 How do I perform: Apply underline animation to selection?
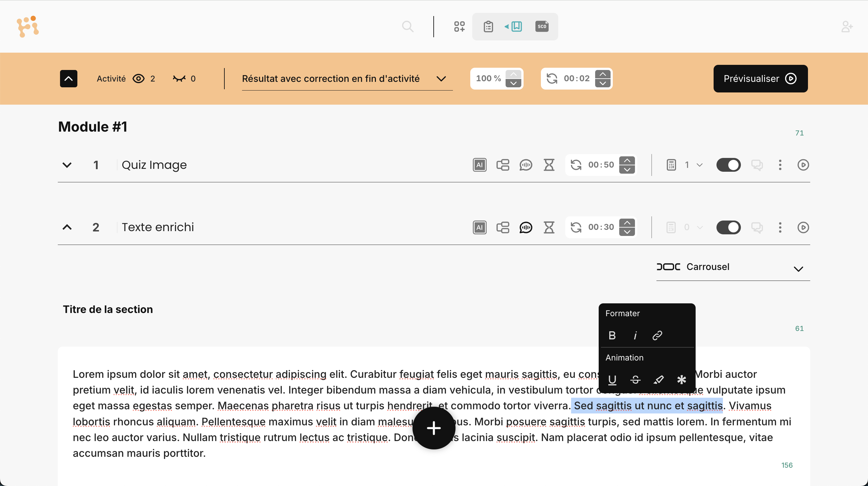[x=612, y=380]
